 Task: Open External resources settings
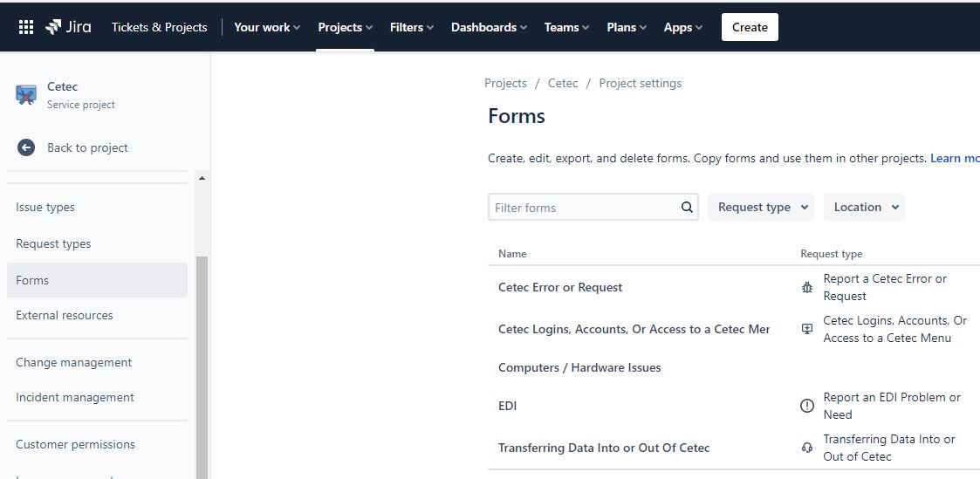(97, 315)
